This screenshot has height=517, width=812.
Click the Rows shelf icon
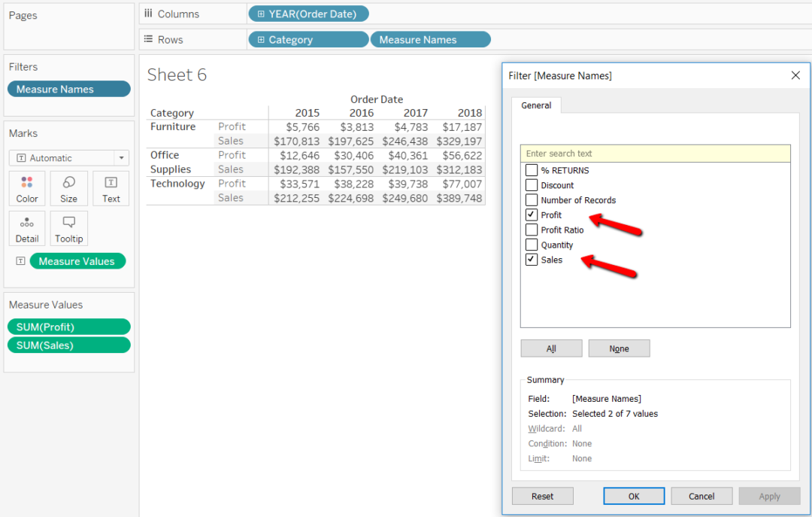(x=148, y=39)
